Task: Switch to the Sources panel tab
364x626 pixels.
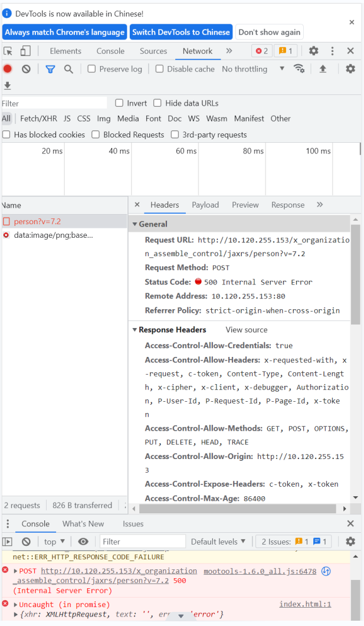Action: point(153,51)
